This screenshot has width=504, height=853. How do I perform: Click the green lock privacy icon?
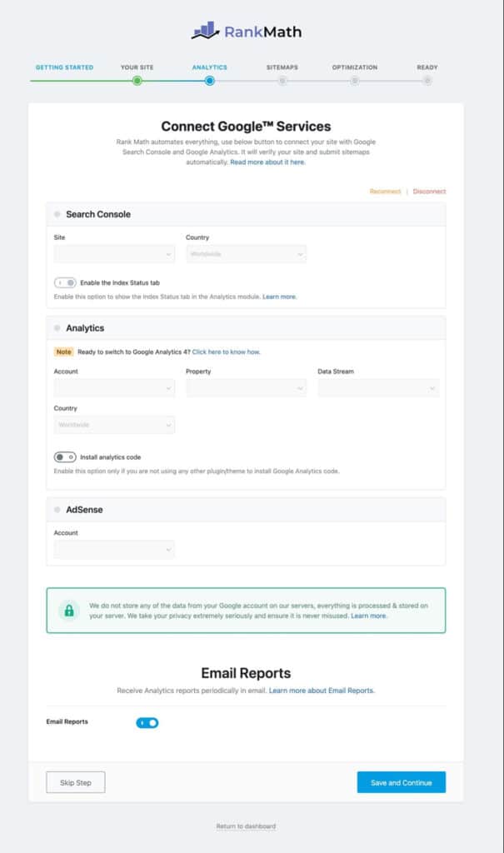(x=69, y=611)
